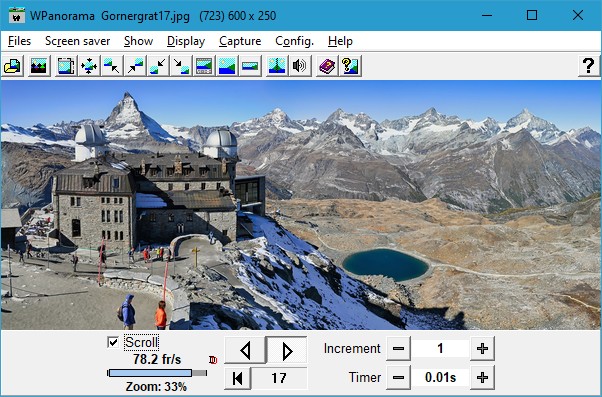
Task: Open the purple help book icon
Action: pyautogui.click(x=327, y=66)
